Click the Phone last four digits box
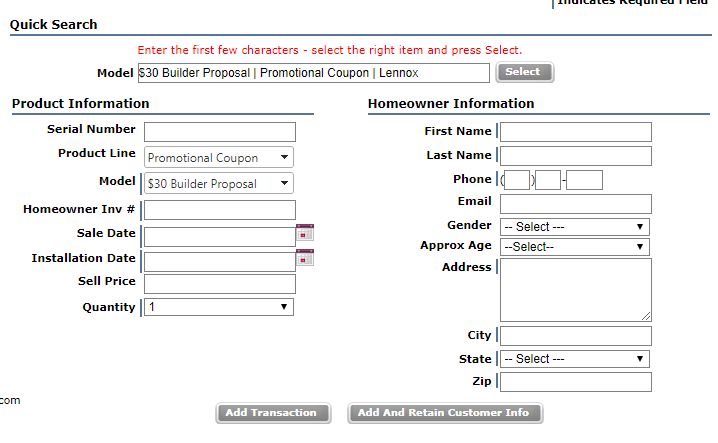Screen dimensions: 718x443 coord(584,180)
